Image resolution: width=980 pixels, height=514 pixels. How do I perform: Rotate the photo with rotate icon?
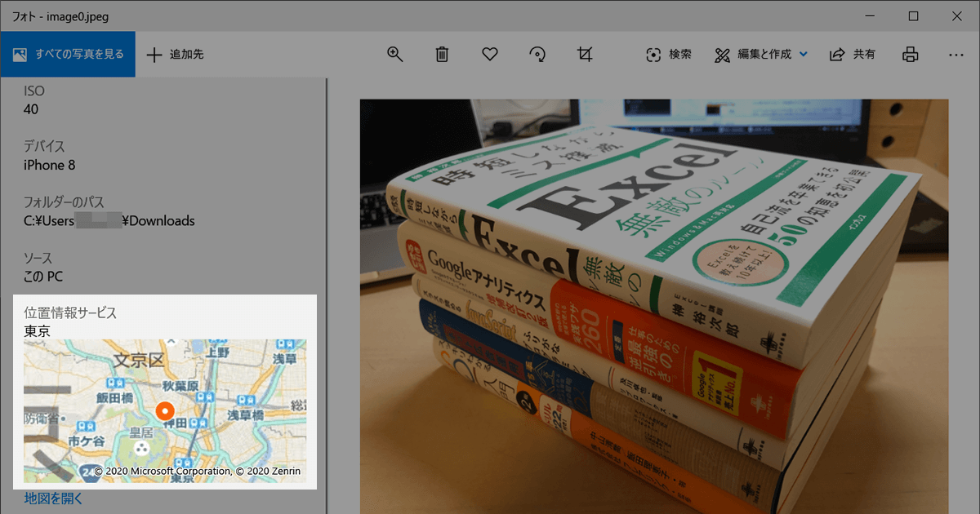pyautogui.click(x=537, y=55)
